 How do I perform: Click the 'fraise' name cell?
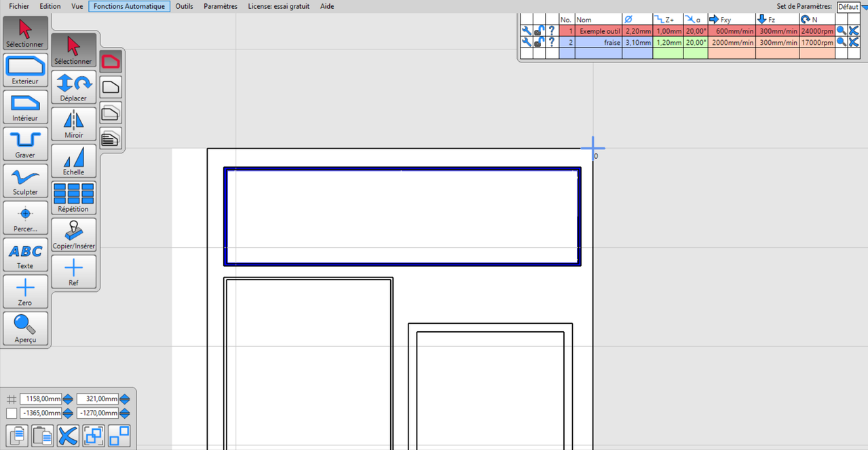[599, 42]
